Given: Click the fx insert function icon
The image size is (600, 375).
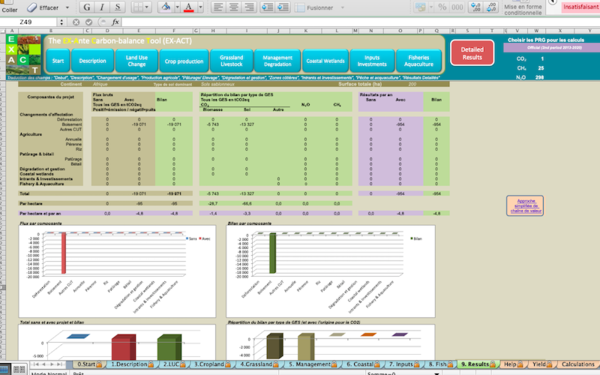Looking at the screenshot, I should pyautogui.click(x=115, y=22).
